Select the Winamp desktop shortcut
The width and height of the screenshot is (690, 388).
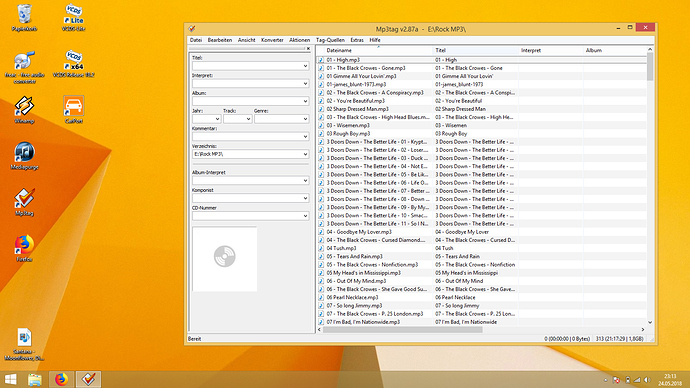coord(25,110)
